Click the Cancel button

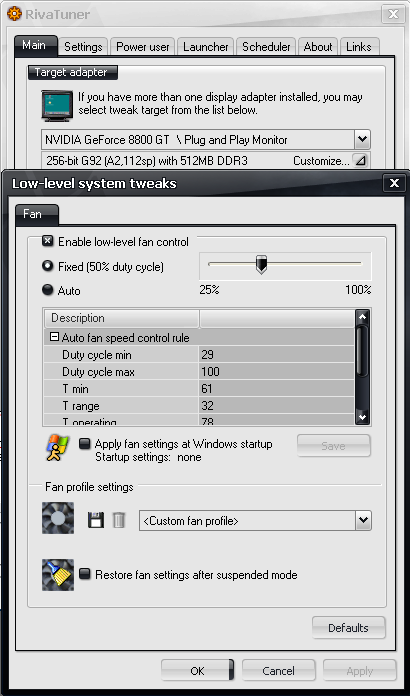[279, 671]
